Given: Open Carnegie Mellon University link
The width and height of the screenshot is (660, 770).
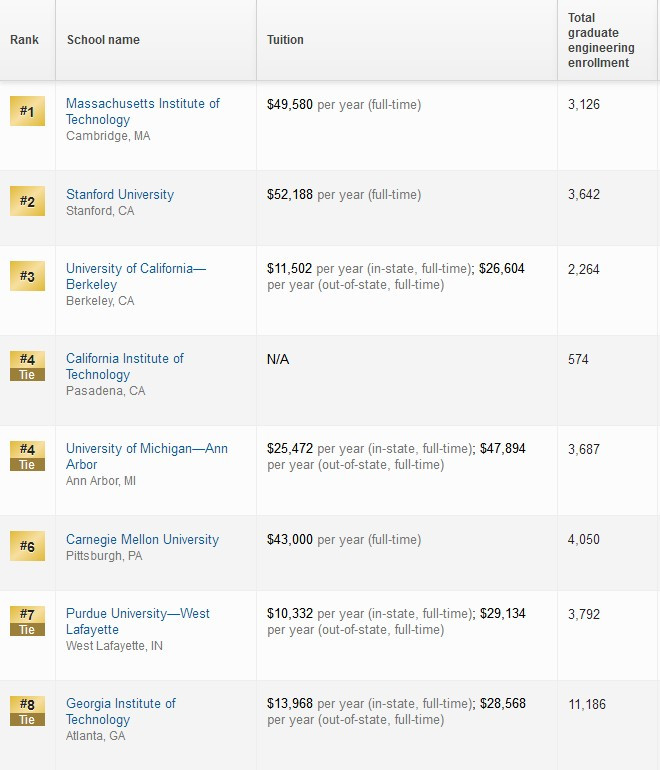Looking at the screenshot, I should (x=142, y=539).
